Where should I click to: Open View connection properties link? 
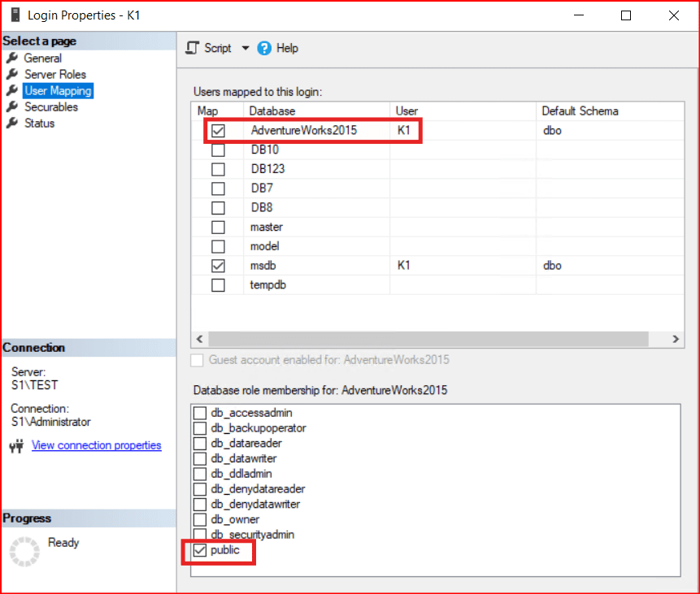pyautogui.click(x=96, y=445)
